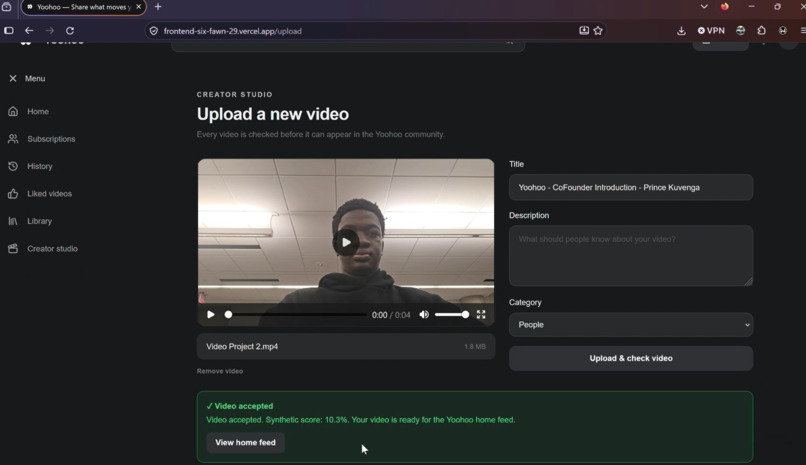Mute the video with speaker icon
806x465 pixels.
pos(424,314)
